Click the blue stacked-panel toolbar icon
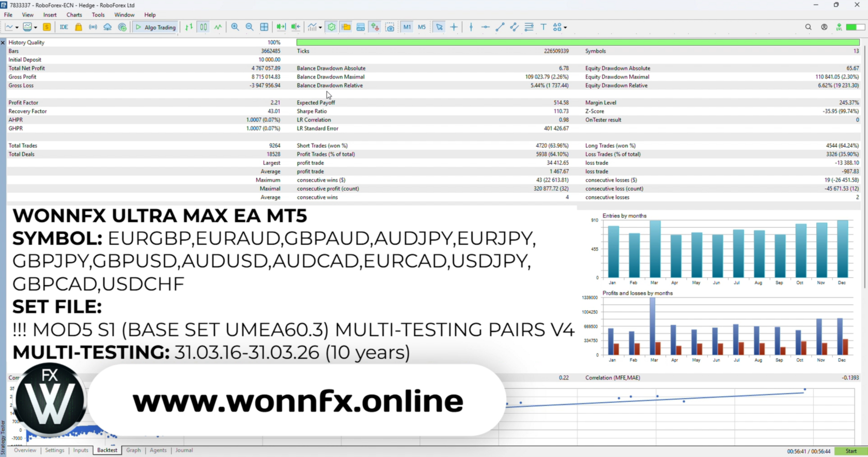Image resolution: width=868 pixels, height=457 pixels. pyautogui.click(x=361, y=27)
